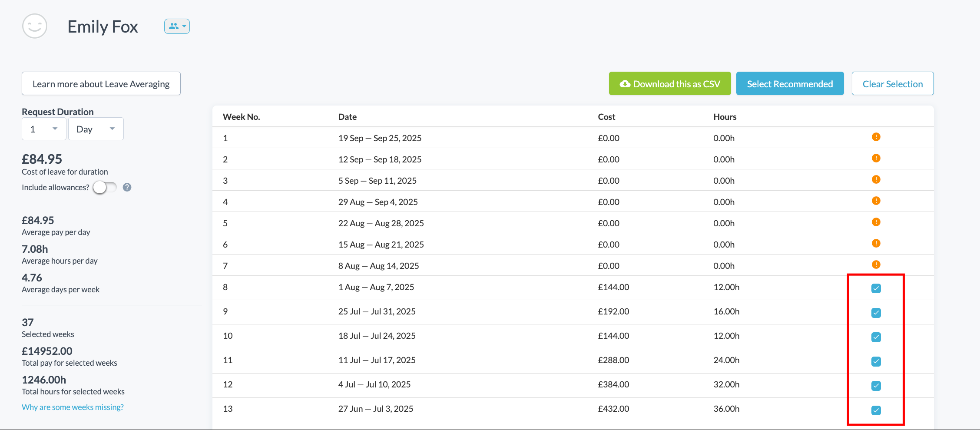Click Emily Fox's smiley avatar icon
The height and width of the screenshot is (430, 980).
coord(35,26)
